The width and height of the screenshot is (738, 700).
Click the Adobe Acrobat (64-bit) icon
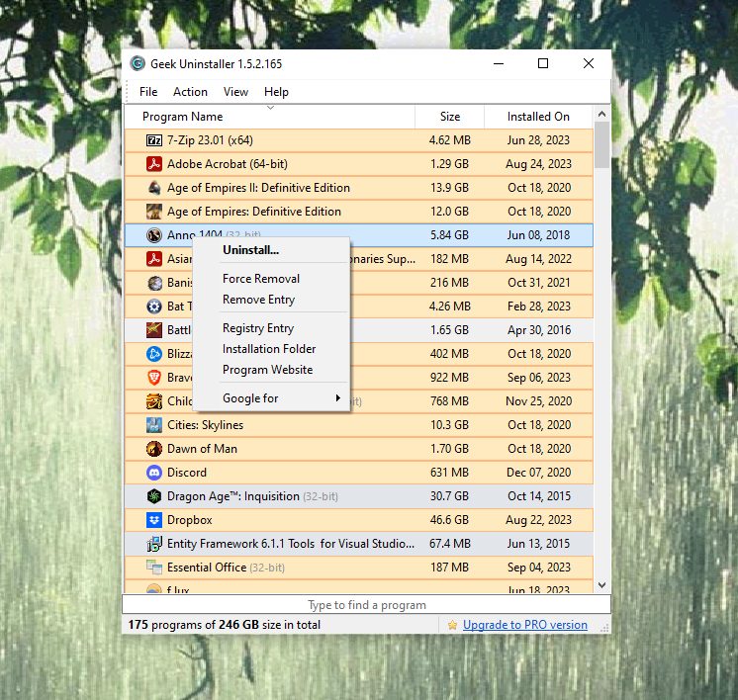(154, 164)
